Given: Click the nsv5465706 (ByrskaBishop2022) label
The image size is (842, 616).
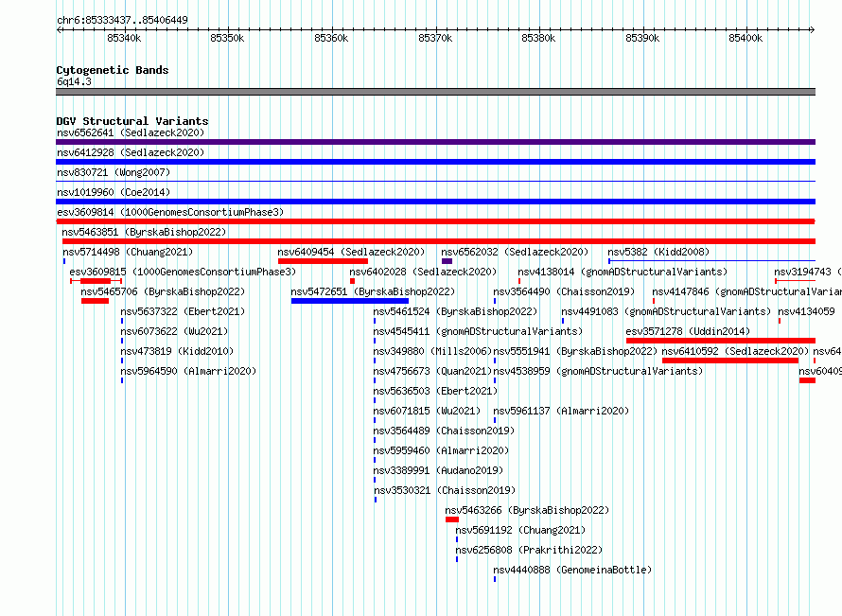Looking at the screenshot, I should [x=163, y=291].
